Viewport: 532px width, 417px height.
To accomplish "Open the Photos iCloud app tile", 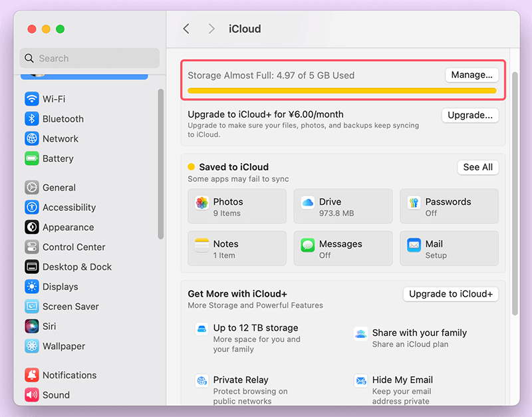I will click(x=237, y=206).
